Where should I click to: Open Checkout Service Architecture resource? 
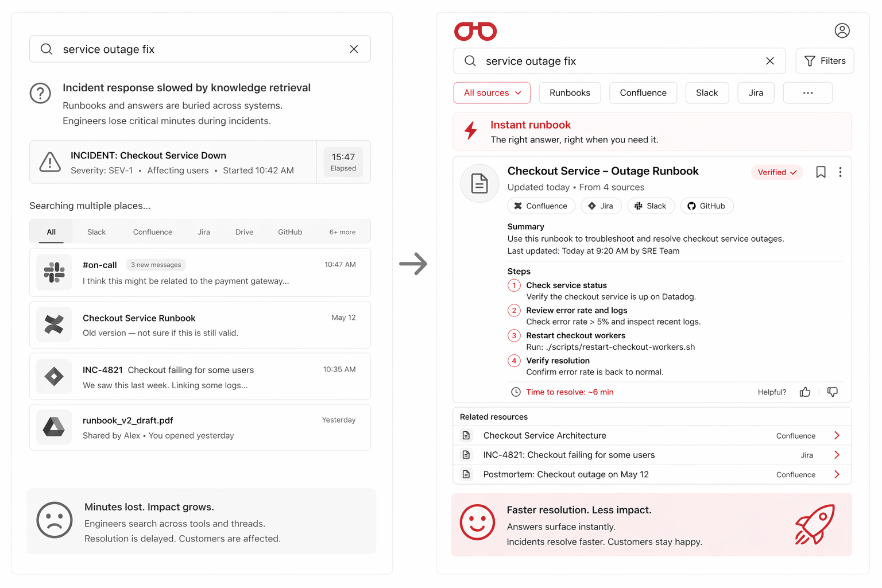[544, 436]
